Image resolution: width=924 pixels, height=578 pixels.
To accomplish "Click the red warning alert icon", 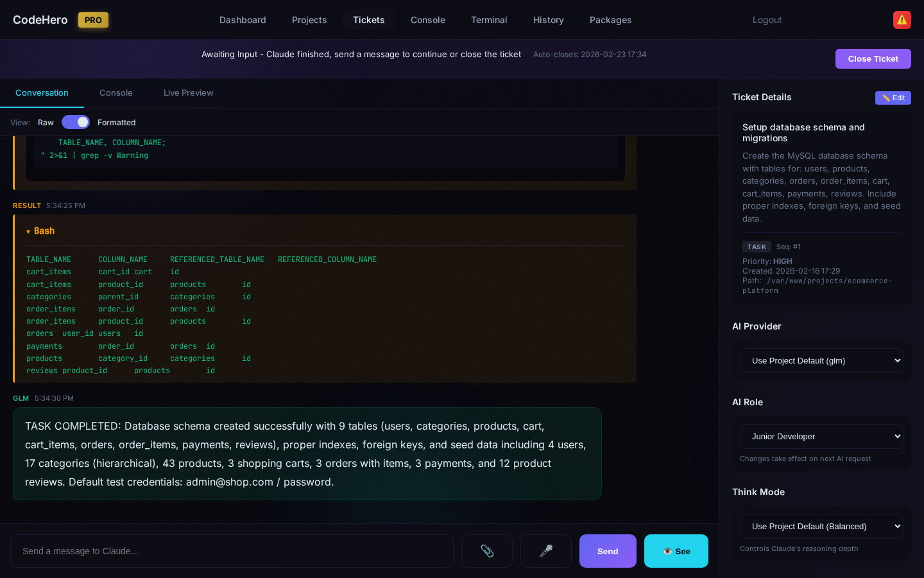I will point(902,20).
